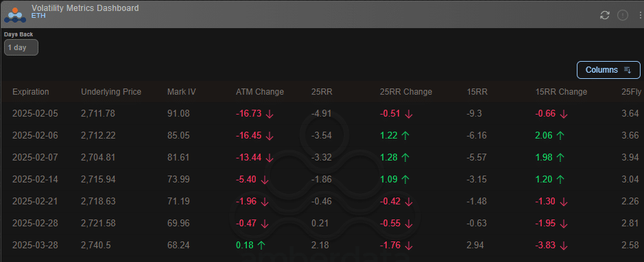Screen dimensions: 644x262
Task: Click 25RR Change value -0.51
Action: click(391, 114)
